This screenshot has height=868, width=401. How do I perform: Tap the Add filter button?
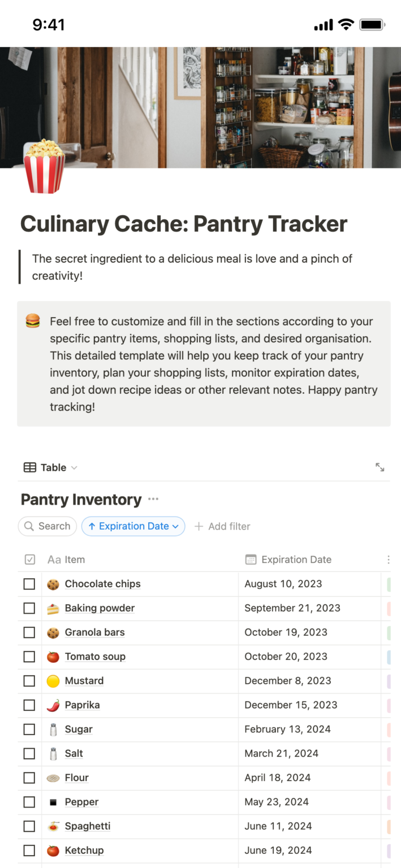pyautogui.click(x=229, y=526)
